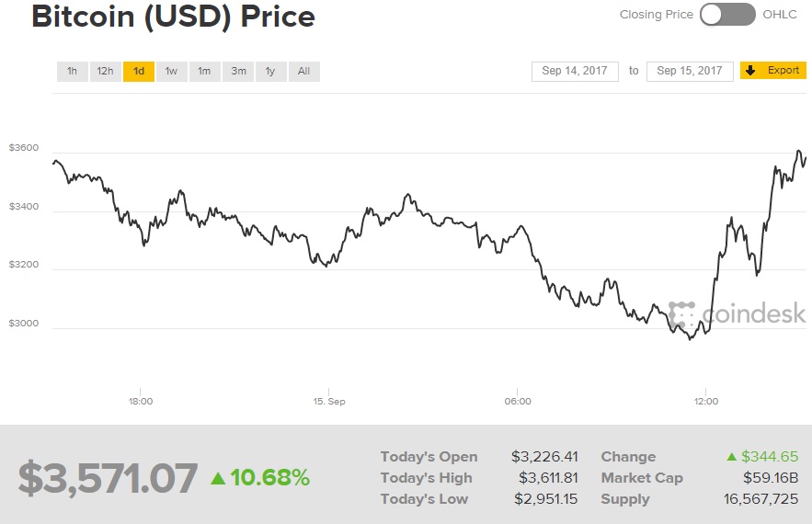Select the 12h time range
Image resolution: width=812 pixels, height=524 pixels.
pos(105,72)
